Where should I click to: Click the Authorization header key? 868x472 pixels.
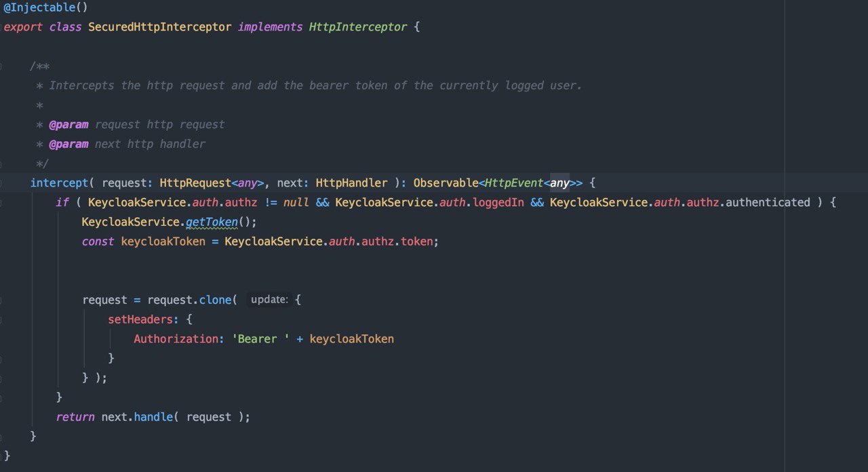pos(176,338)
